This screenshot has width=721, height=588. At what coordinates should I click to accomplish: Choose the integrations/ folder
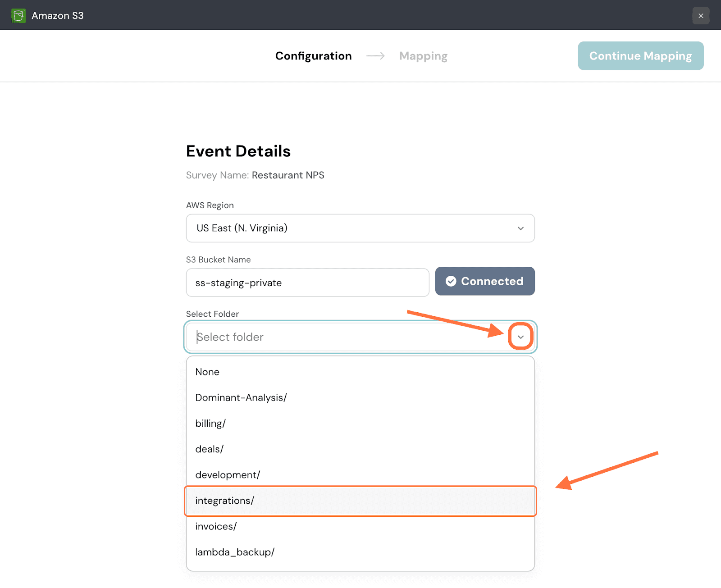point(224,501)
